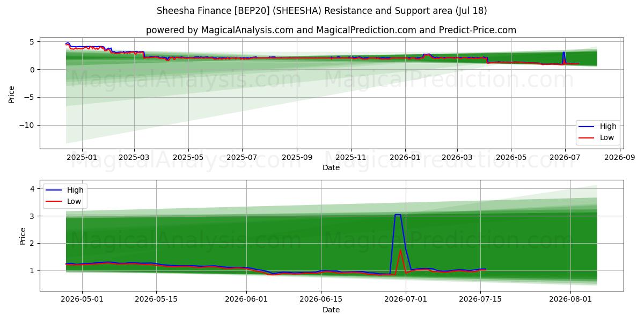Click the '2025-03' tick label
The width and height of the screenshot is (644, 322).
click(134, 157)
